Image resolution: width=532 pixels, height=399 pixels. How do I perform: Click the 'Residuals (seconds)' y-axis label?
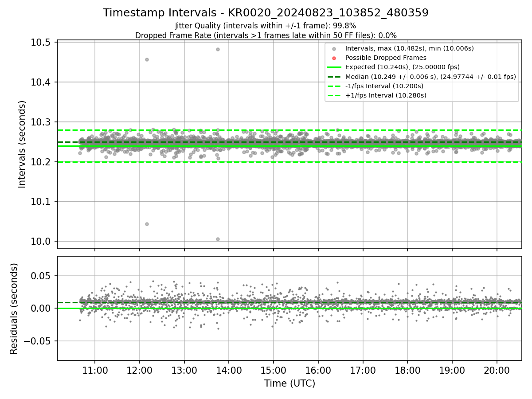click(14, 309)
